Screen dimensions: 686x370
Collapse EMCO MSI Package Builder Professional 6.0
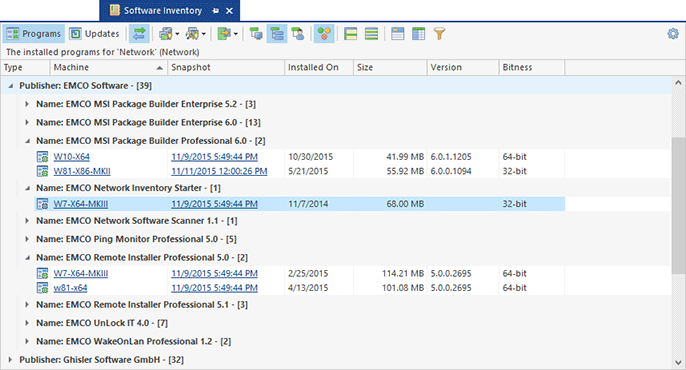tap(27, 141)
